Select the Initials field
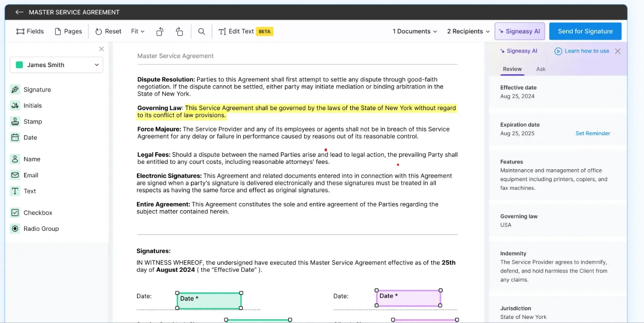Image resolution: width=644 pixels, height=323 pixels. [26, 105]
